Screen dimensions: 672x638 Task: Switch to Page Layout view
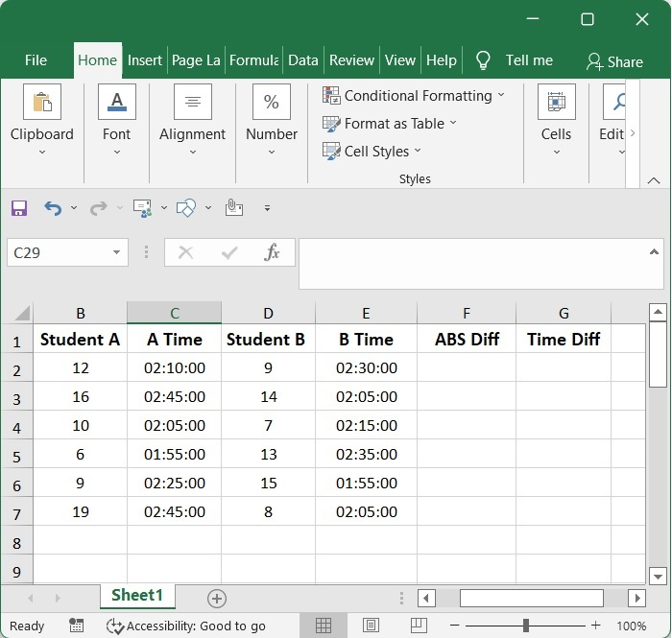[370, 626]
